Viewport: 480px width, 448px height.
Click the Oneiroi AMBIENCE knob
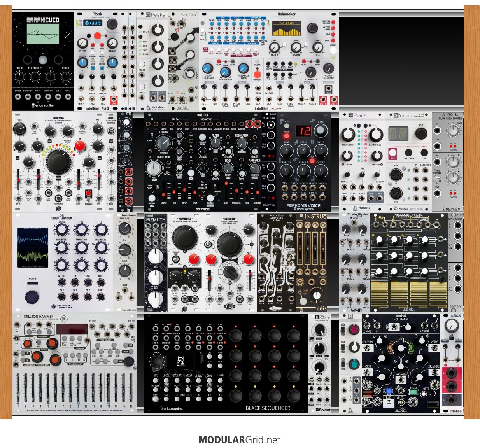tap(254, 168)
